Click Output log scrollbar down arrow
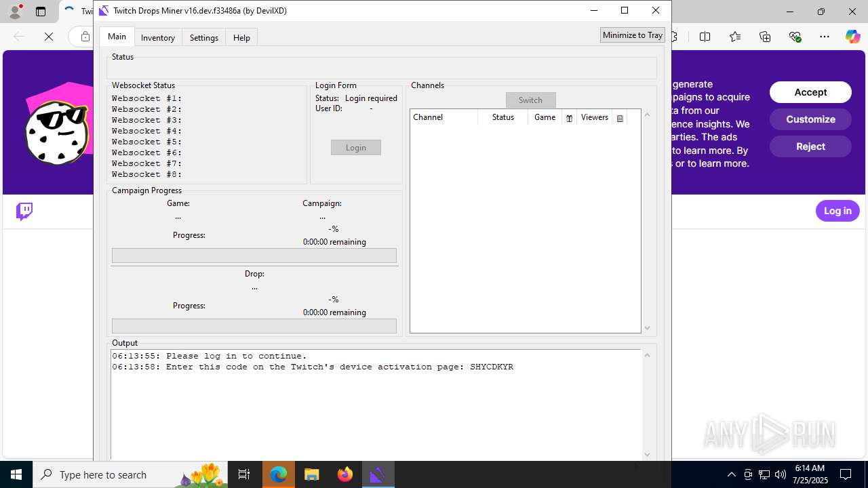The height and width of the screenshot is (488, 868). 647,455
